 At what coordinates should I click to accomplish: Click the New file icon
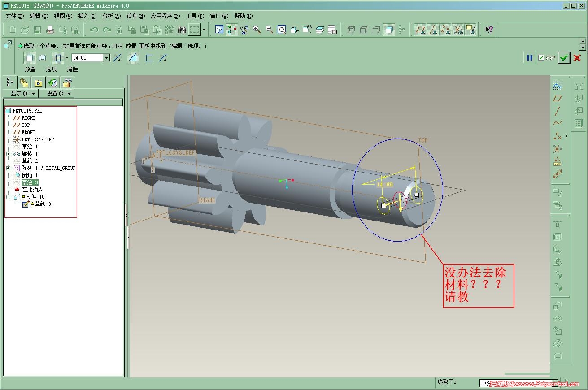pyautogui.click(x=13, y=30)
